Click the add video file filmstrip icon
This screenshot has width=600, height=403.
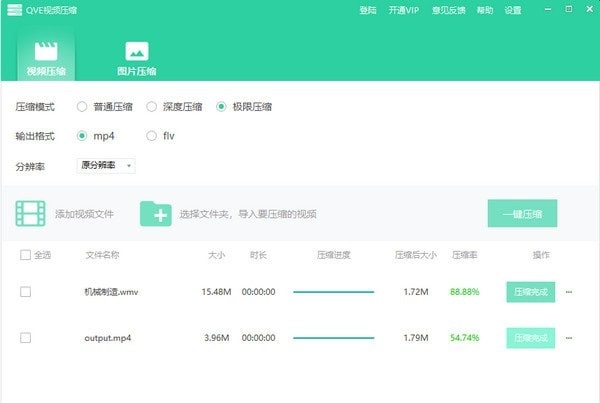pos(31,213)
